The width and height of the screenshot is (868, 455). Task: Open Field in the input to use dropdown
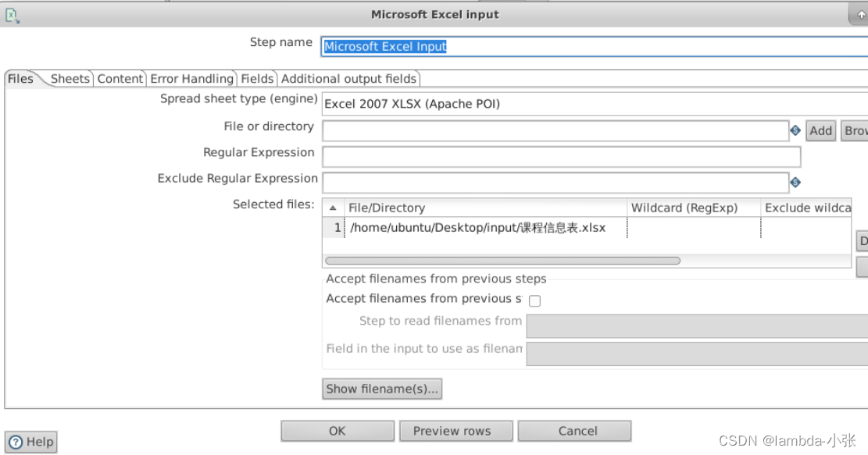point(697,354)
